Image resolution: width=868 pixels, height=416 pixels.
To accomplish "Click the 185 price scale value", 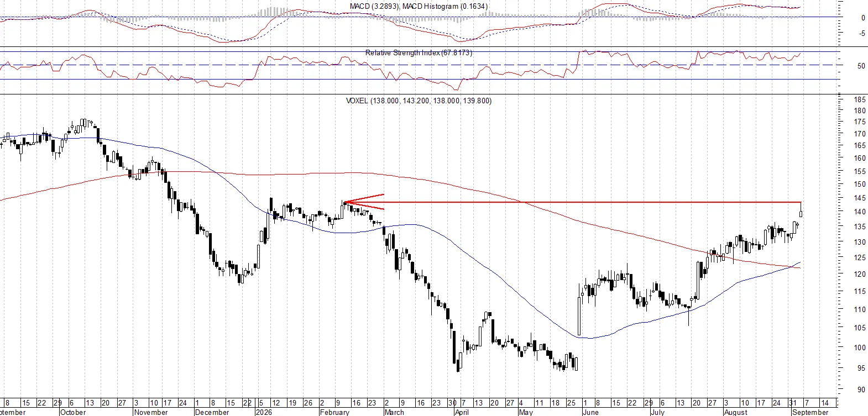I will tap(860, 100).
